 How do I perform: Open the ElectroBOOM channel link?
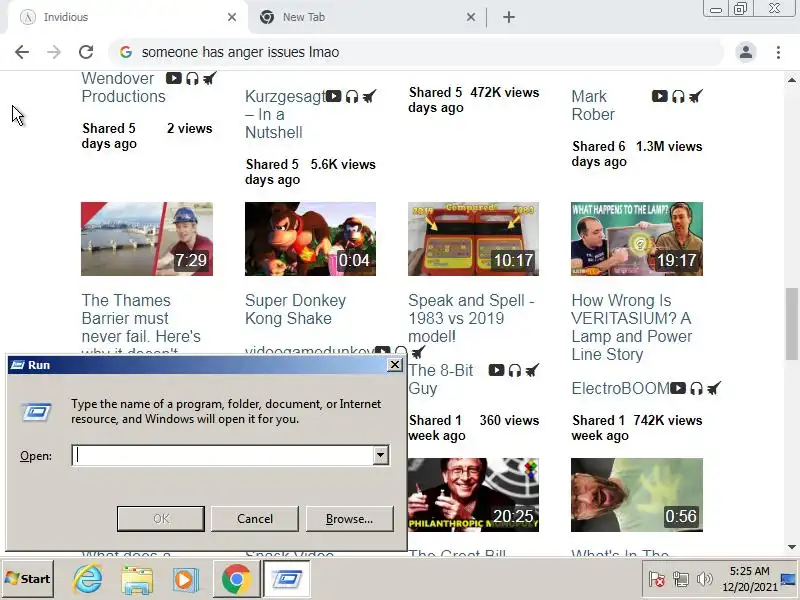(620, 388)
